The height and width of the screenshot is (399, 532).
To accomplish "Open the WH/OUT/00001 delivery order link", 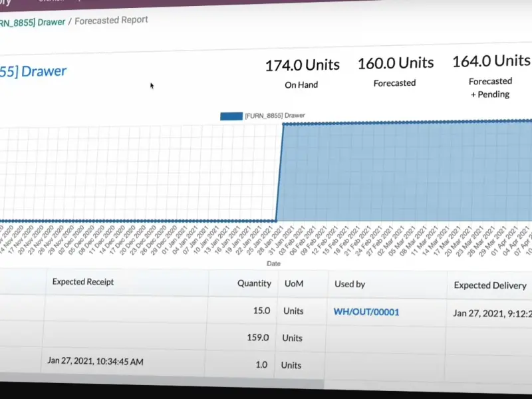I will pyautogui.click(x=366, y=311).
